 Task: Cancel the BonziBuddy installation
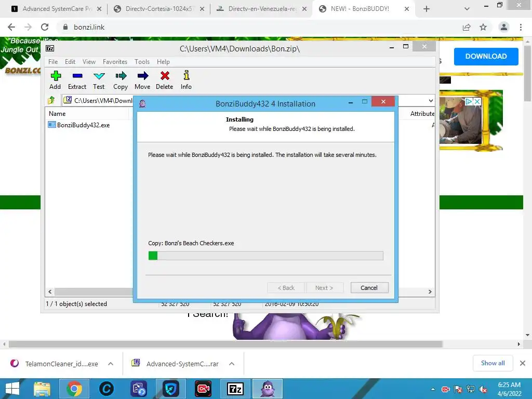coord(369,288)
